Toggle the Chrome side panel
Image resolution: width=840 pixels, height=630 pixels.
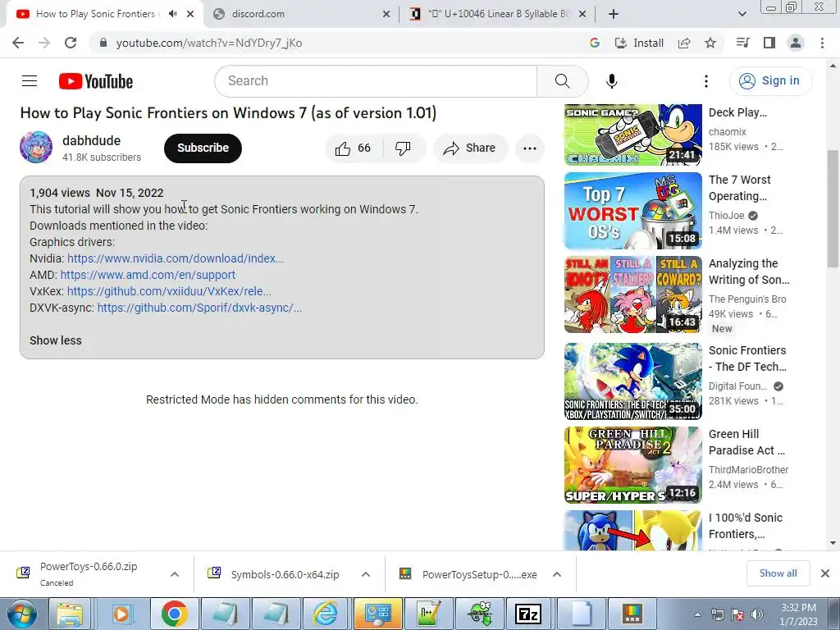coord(769,43)
